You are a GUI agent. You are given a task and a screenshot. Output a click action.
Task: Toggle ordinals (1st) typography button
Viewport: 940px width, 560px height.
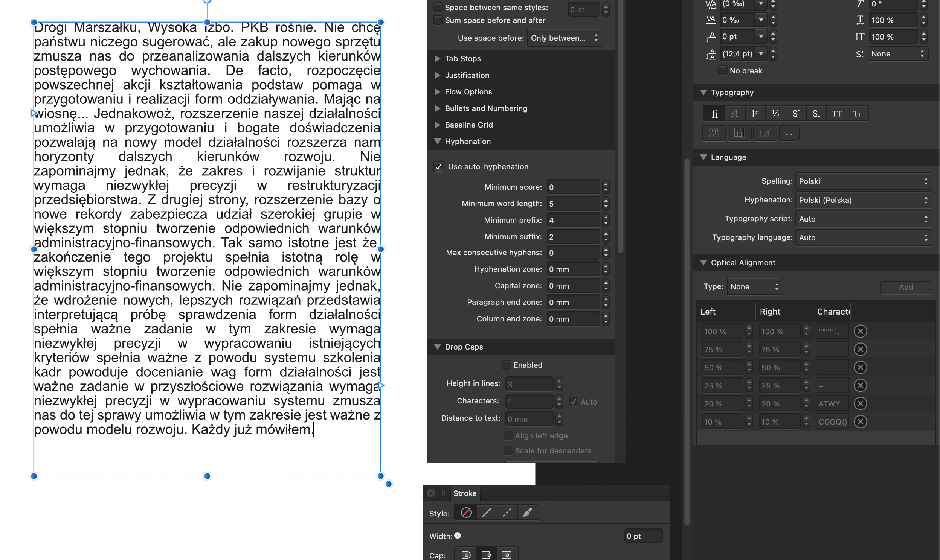click(755, 114)
